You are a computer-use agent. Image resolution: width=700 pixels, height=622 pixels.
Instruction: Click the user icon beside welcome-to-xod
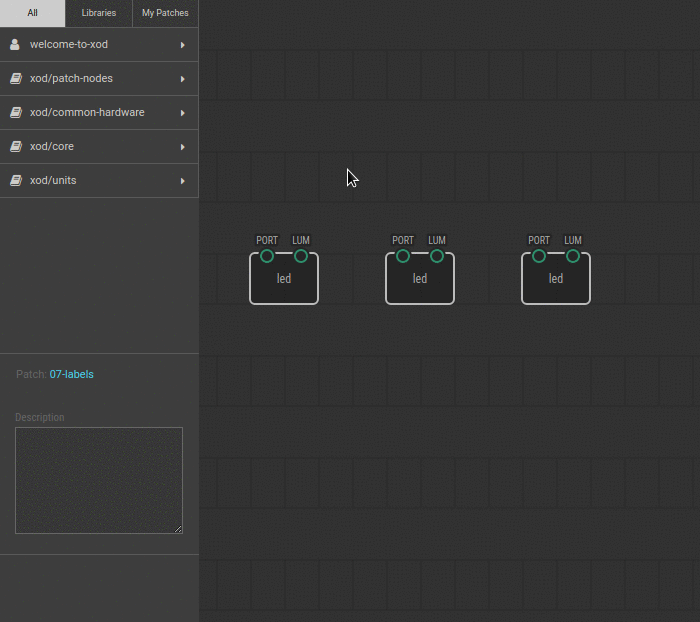pos(15,45)
